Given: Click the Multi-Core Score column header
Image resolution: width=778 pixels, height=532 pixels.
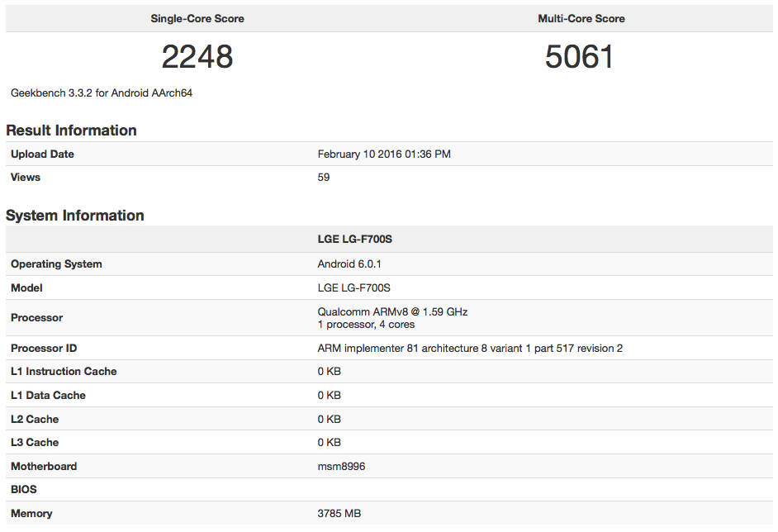Looking at the screenshot, I should (581, 18).
